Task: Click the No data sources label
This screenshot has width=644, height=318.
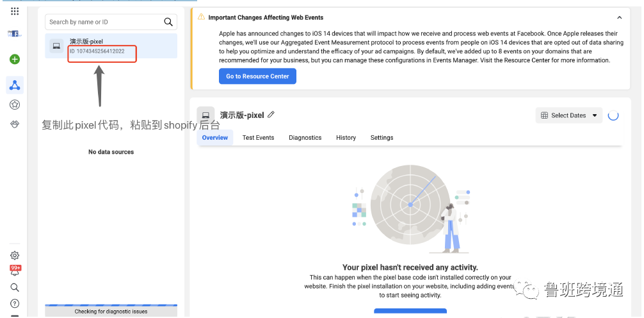Action: pyautogui.click(x=111, y=152)
